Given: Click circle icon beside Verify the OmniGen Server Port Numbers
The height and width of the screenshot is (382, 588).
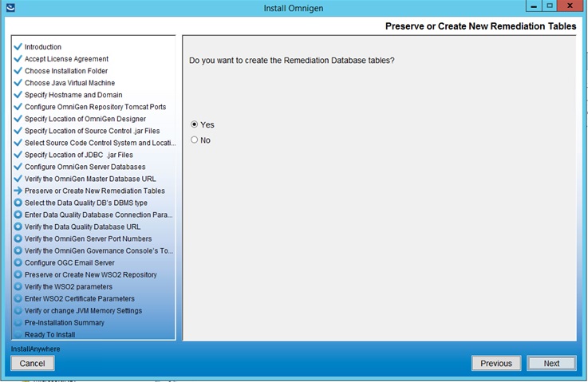Looking at the screenshot, I should [x=18, y=238].
